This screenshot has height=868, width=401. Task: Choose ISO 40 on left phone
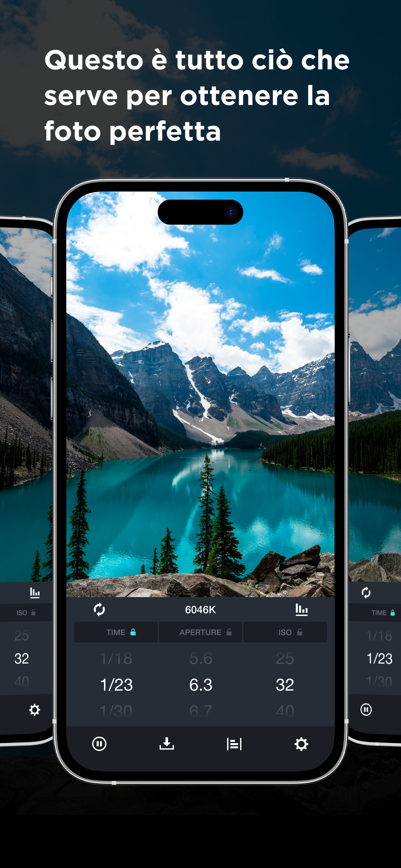point(22,681)
